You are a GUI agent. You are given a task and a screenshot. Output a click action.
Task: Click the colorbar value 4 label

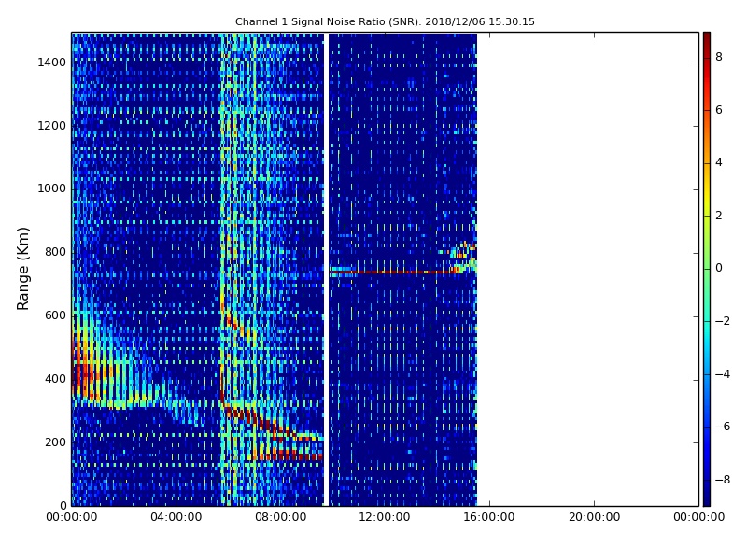pos(719,162)
